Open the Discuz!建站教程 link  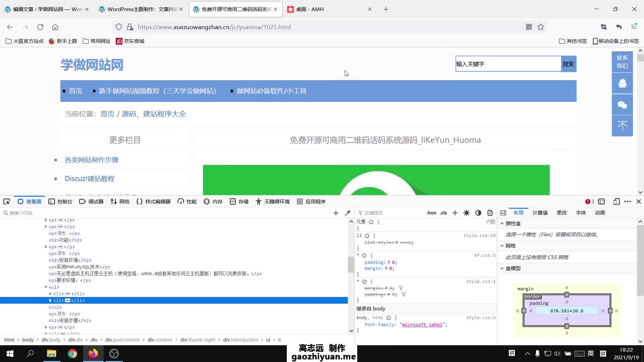89,179
